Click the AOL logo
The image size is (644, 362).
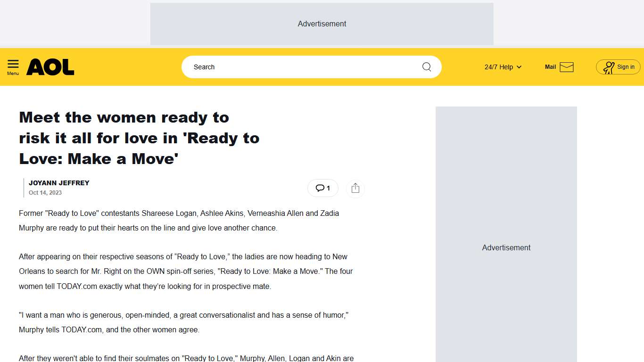click(x=50, y=66)
